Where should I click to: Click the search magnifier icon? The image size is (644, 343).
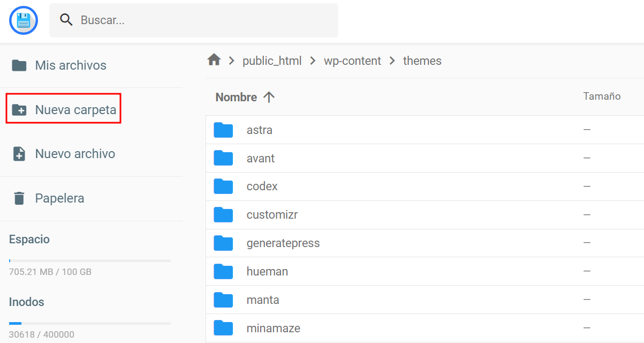[x=66, y=19]
